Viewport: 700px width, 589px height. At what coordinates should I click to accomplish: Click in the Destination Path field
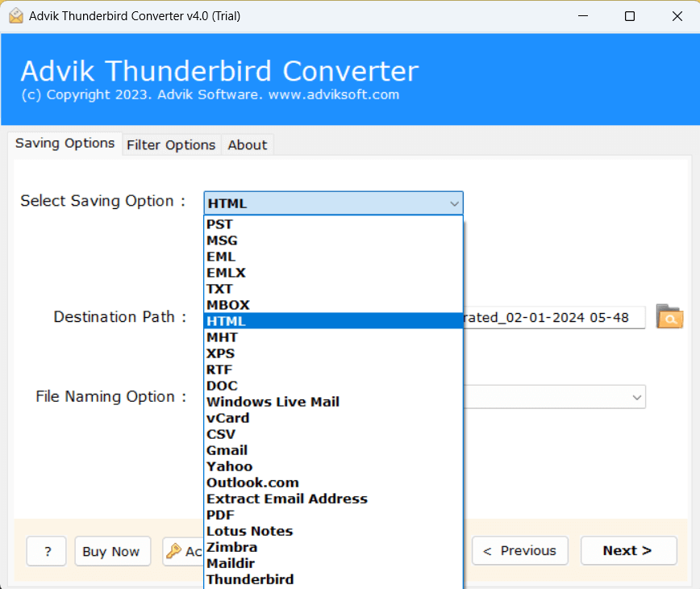pos(555,318)
